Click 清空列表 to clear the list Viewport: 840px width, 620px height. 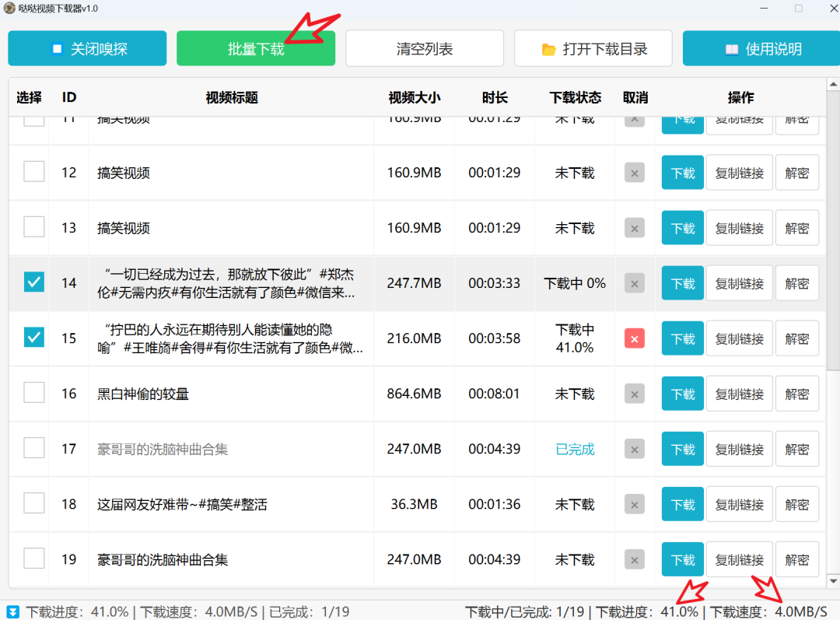425,49
